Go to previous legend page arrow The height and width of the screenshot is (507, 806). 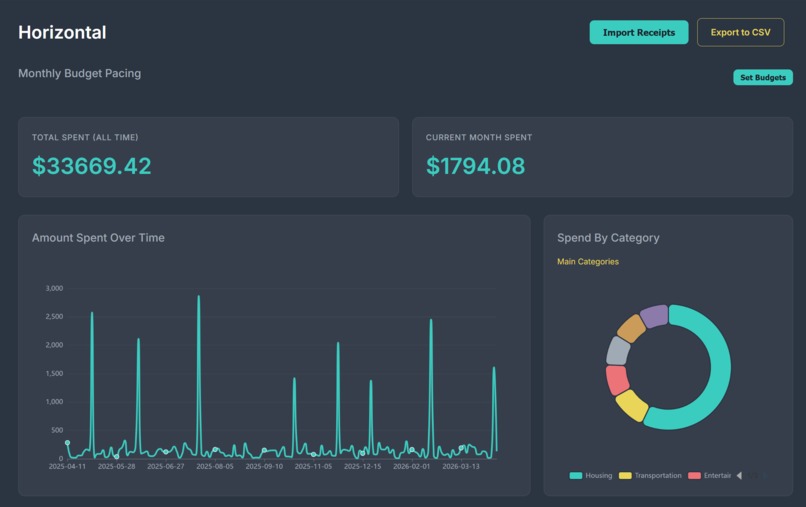(x=739, y=476)
